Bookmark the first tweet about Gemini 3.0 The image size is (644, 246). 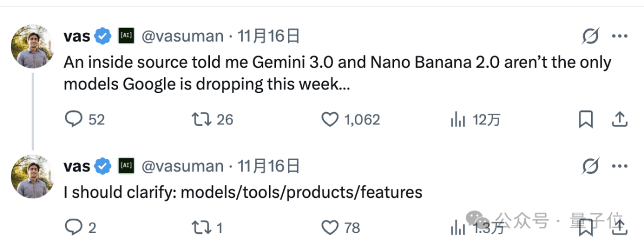586,120
